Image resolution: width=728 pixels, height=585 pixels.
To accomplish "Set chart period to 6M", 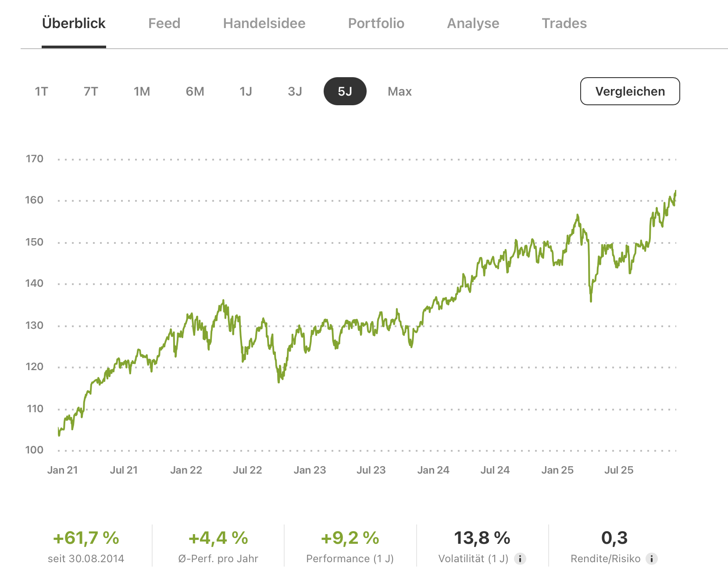I will pos(195,91).
